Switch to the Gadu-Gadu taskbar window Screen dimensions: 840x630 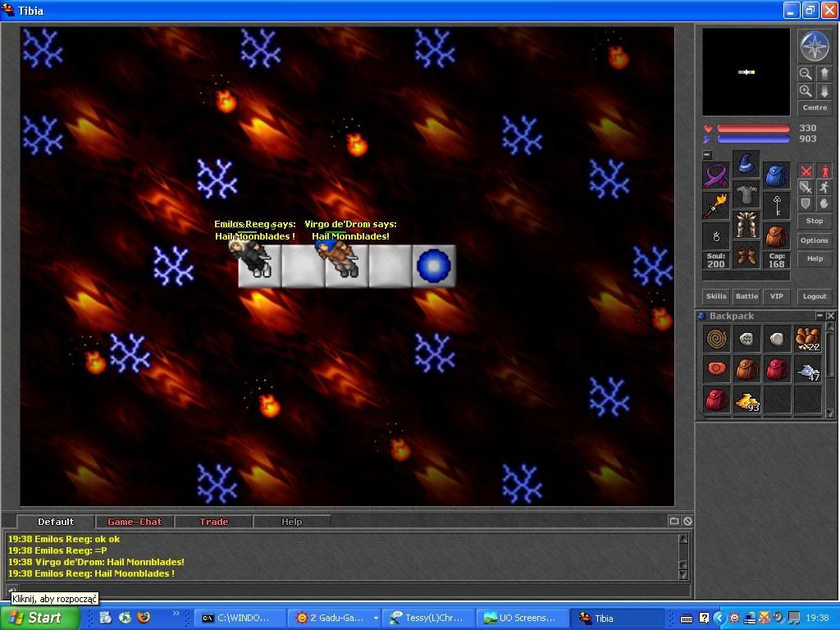coord(328,619)
